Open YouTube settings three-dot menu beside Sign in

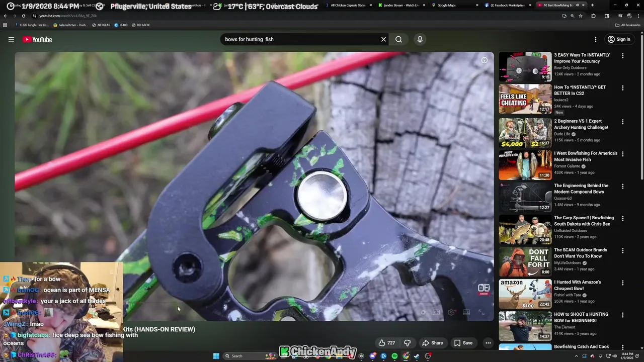coord(595,39)
